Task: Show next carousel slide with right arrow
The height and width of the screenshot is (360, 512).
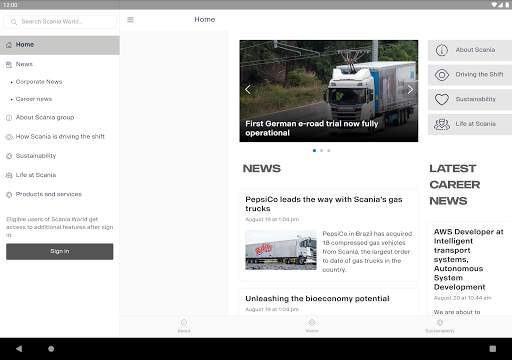Action: 410,89
